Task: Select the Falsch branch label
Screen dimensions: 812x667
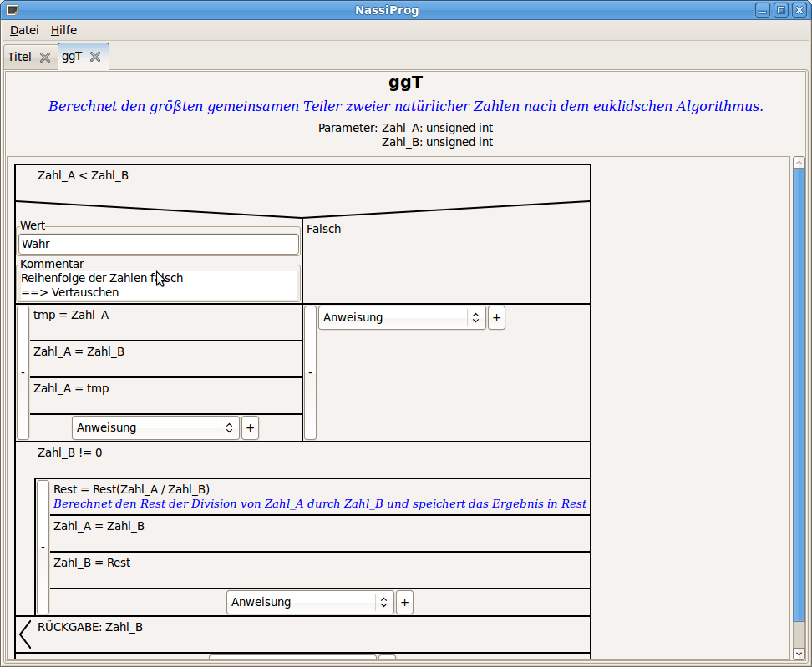Action: (x=323, y=229)
